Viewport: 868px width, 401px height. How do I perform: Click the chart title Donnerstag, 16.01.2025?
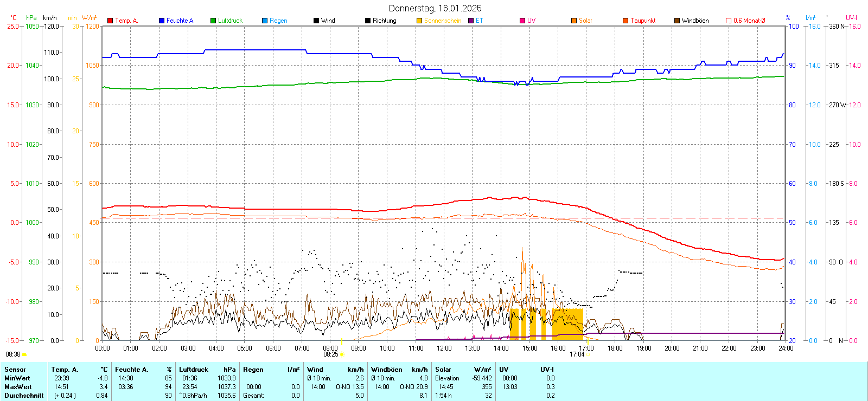coord(435,8)
